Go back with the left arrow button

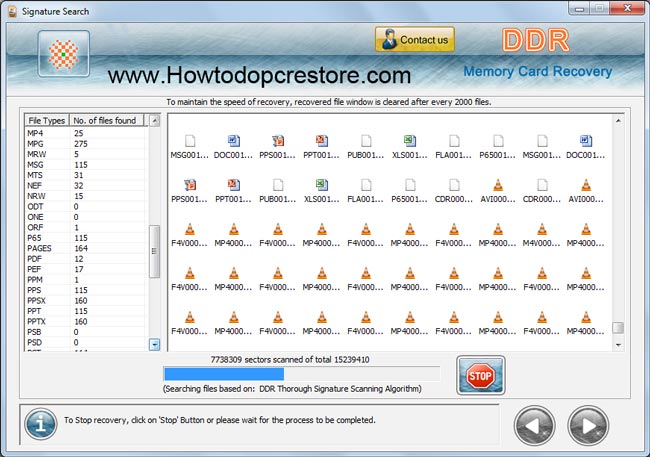coord(534,425)
